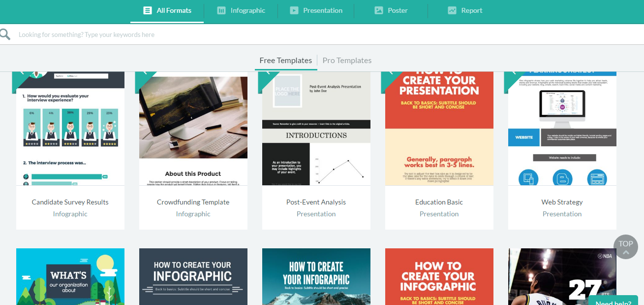Select the Free Templates tab
Image resolution: width=644 pixels, height=305 pixels.
click(x=286, y=61)
